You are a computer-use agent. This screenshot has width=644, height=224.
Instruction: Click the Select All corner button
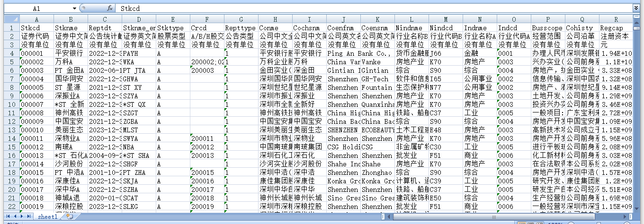click(11, 19)
